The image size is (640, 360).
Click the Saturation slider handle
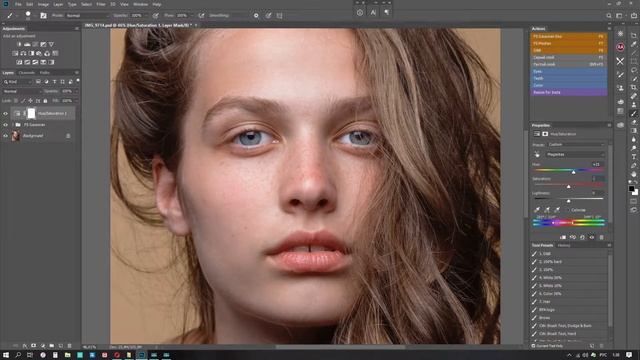coord(569,187)
